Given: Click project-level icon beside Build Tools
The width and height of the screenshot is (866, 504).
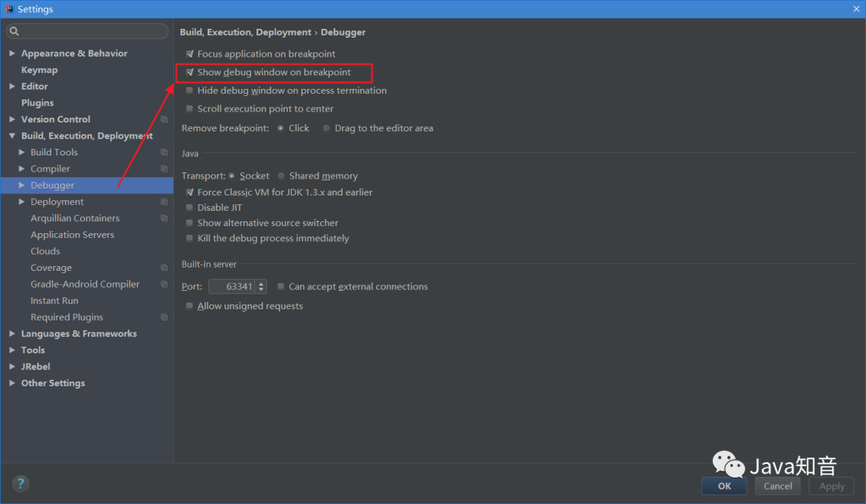Looking at the screenshot, I should point(164,152).
